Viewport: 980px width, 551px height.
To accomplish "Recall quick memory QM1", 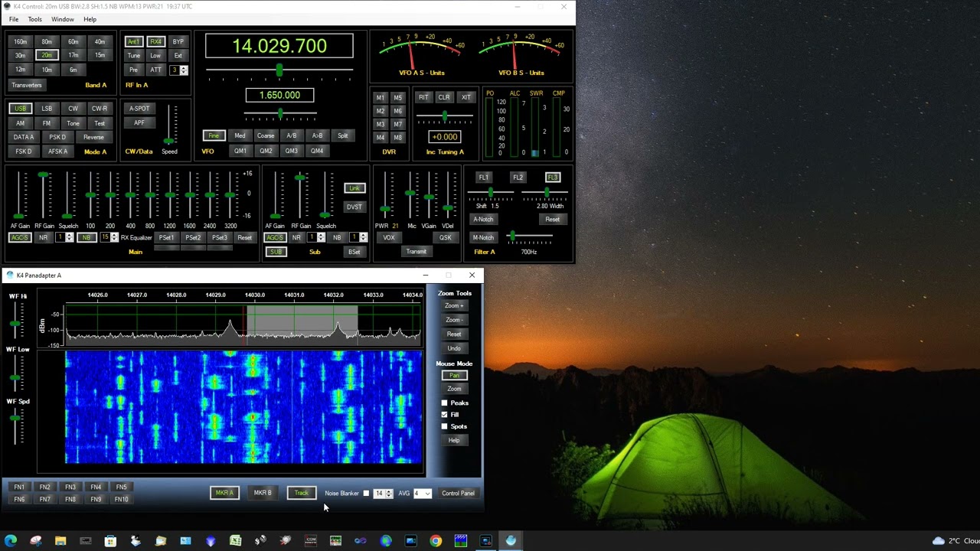I will coord(240,151).
